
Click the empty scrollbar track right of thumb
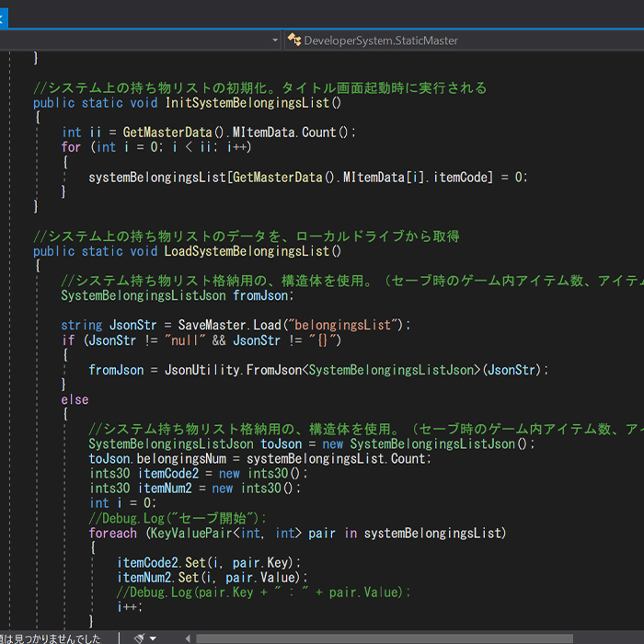point(607,638)
